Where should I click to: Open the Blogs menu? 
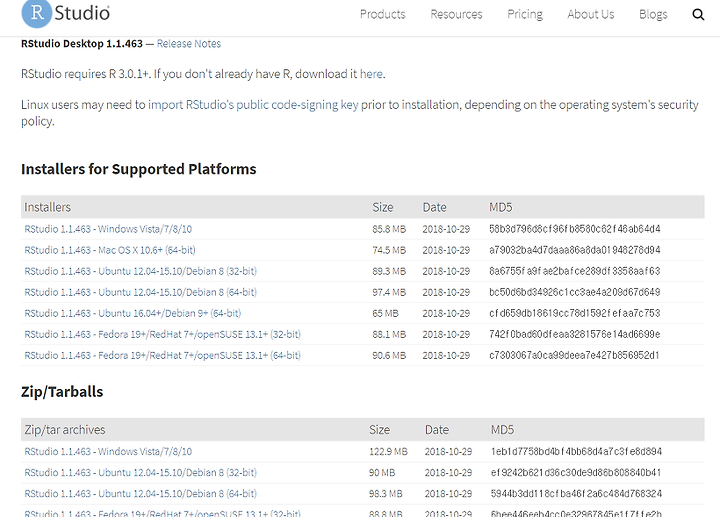tap(653, 14)
